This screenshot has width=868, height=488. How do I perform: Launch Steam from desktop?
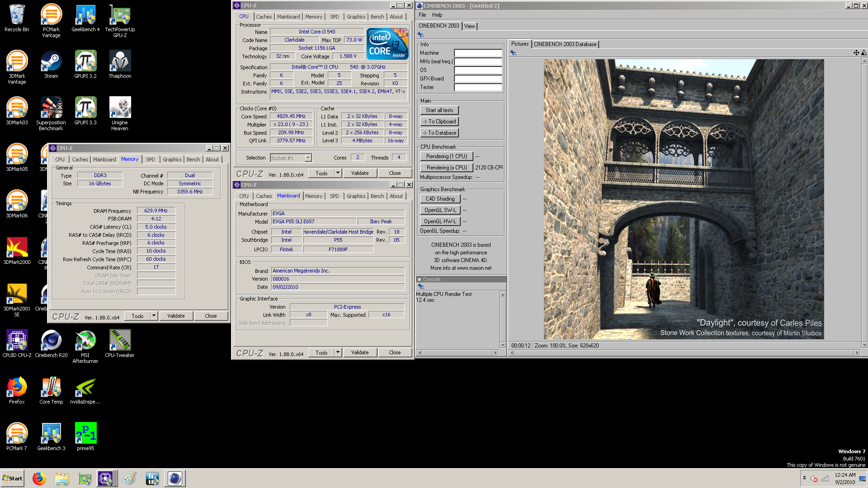[x=51, y=65]
